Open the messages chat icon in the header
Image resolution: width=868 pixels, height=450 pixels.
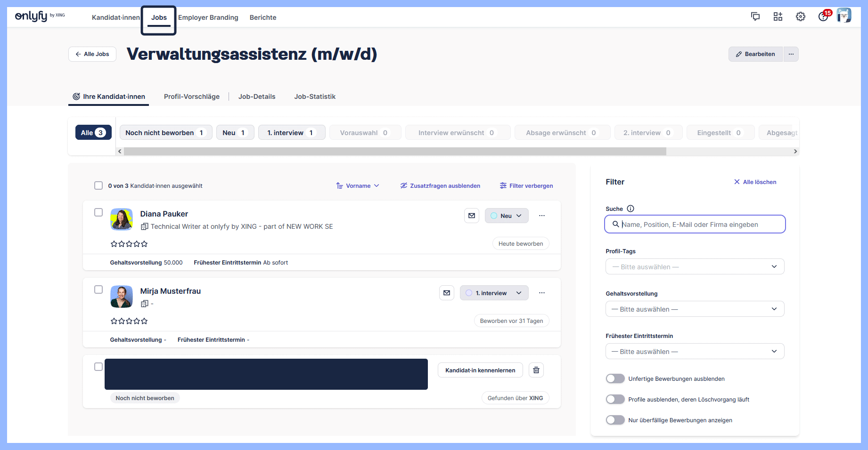point(755,16)
